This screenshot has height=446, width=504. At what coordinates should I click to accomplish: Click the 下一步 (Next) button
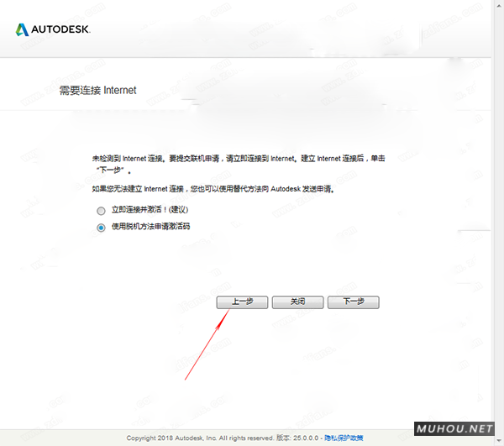354,302
